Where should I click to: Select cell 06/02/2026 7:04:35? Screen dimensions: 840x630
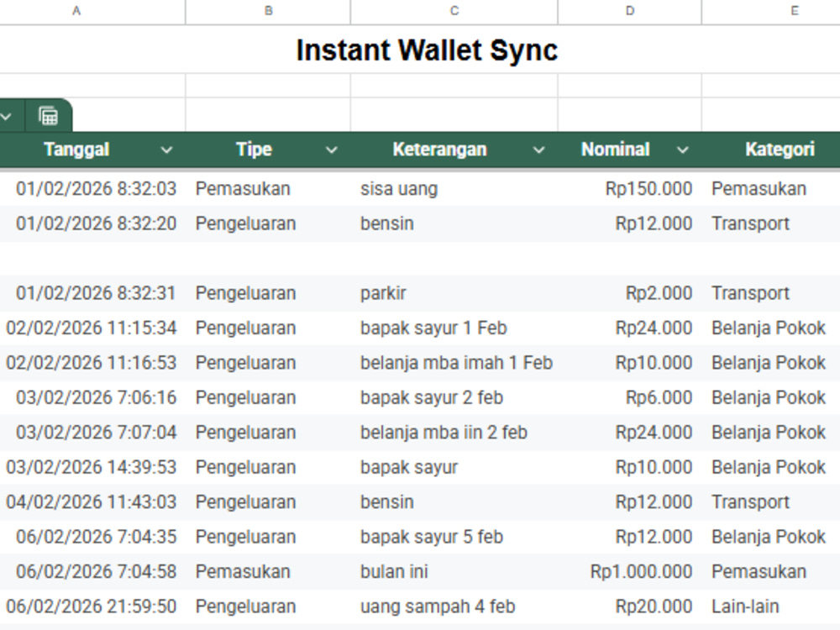coord(92,537)
